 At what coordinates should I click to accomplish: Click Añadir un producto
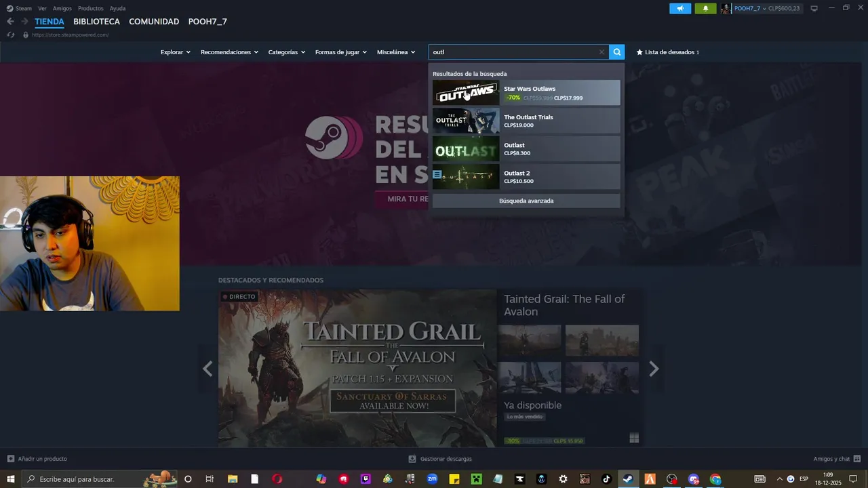(42, 459)
